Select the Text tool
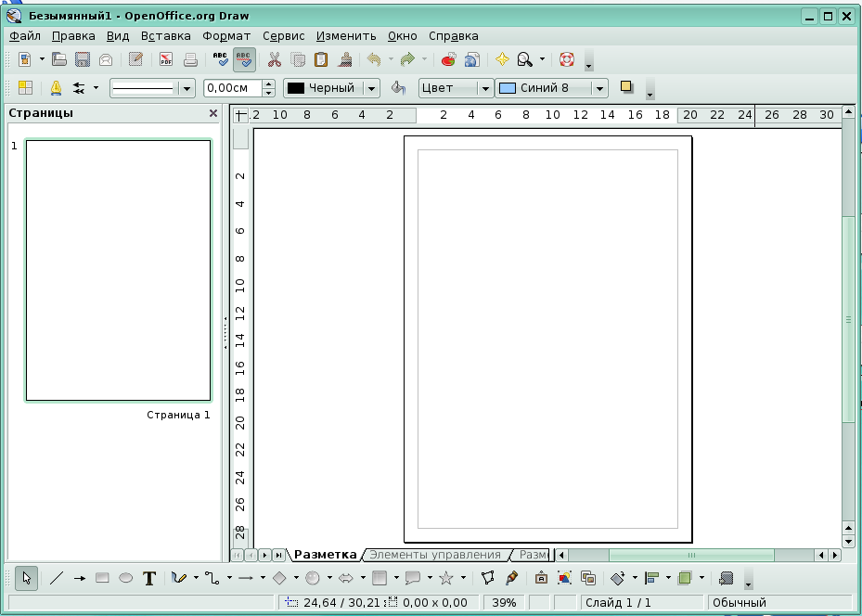This screenshot has height=616, width=862. point(148,578)
